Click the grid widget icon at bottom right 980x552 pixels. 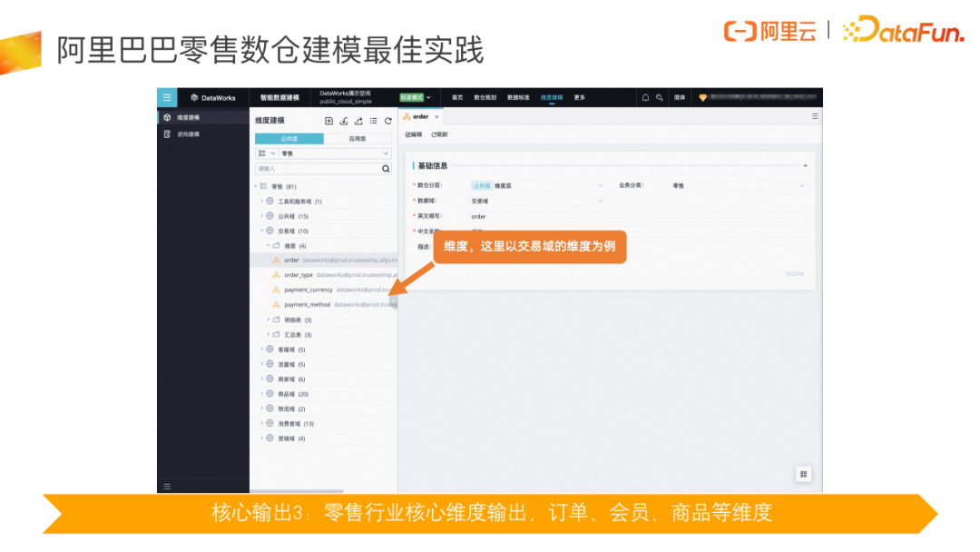(x=803, y=474)
